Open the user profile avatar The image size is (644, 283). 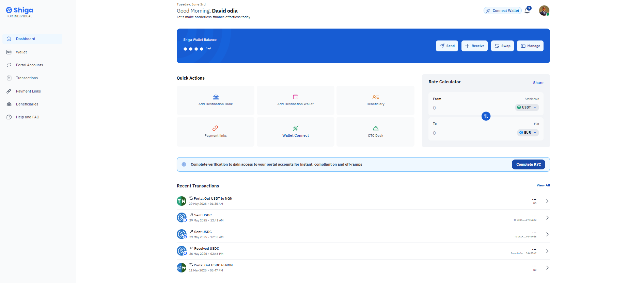coord(544,11)
